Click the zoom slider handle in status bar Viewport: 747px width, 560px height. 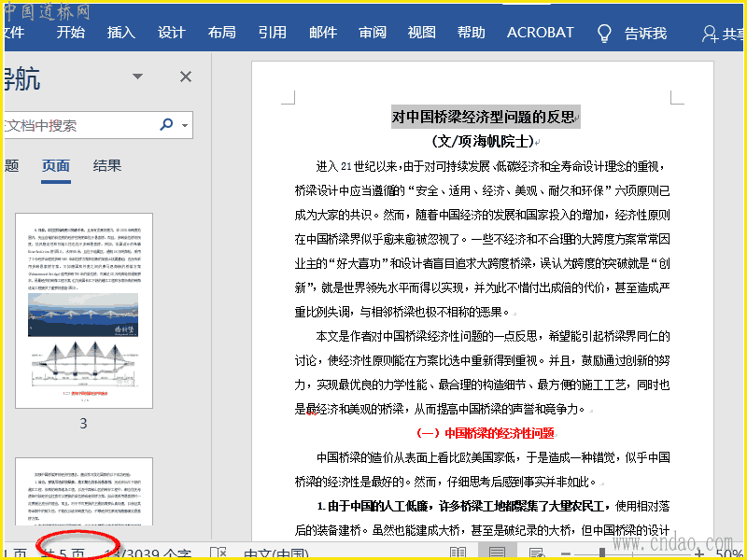click(602, 553)
